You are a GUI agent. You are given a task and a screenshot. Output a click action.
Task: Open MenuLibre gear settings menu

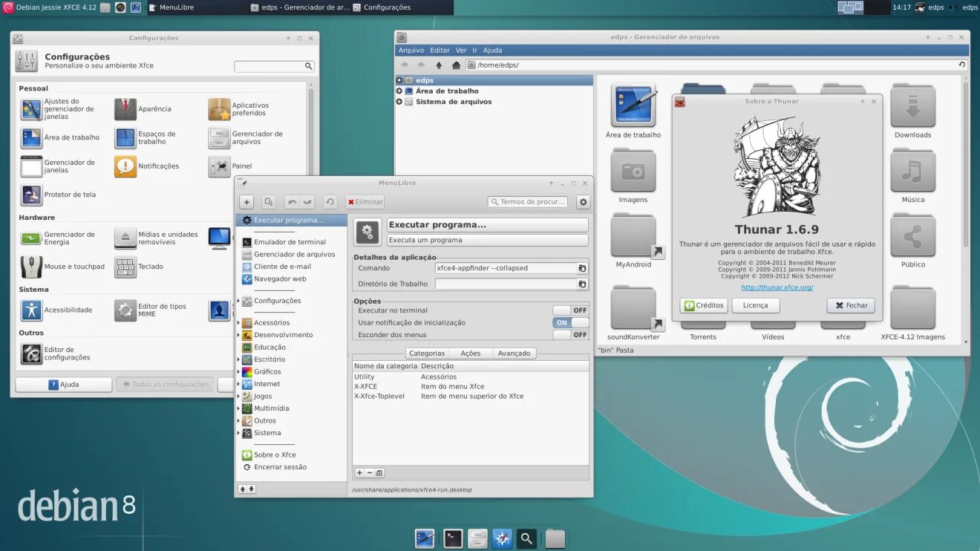pos(584,202)
